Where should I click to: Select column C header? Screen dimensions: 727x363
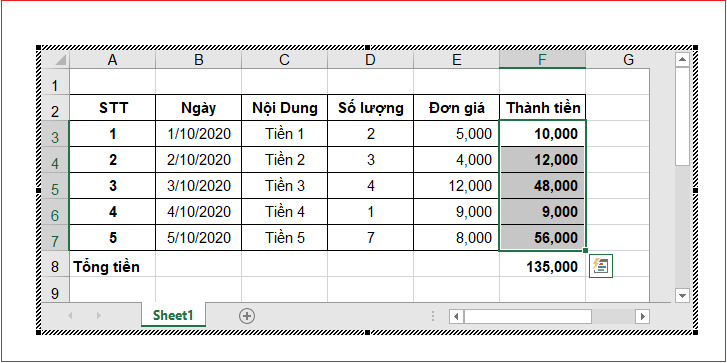[284, 60]
